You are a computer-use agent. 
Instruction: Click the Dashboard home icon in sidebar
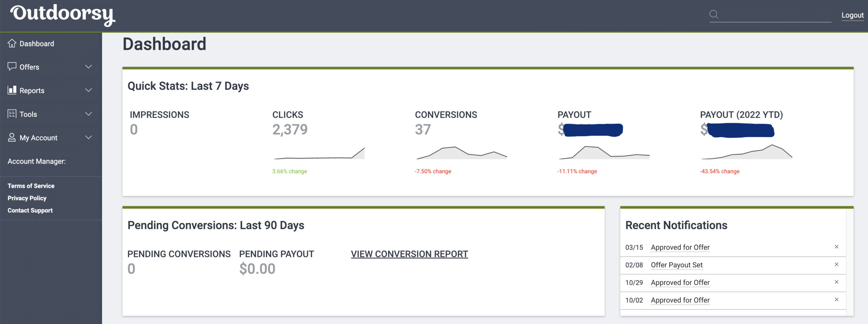[x=12, y=43]
